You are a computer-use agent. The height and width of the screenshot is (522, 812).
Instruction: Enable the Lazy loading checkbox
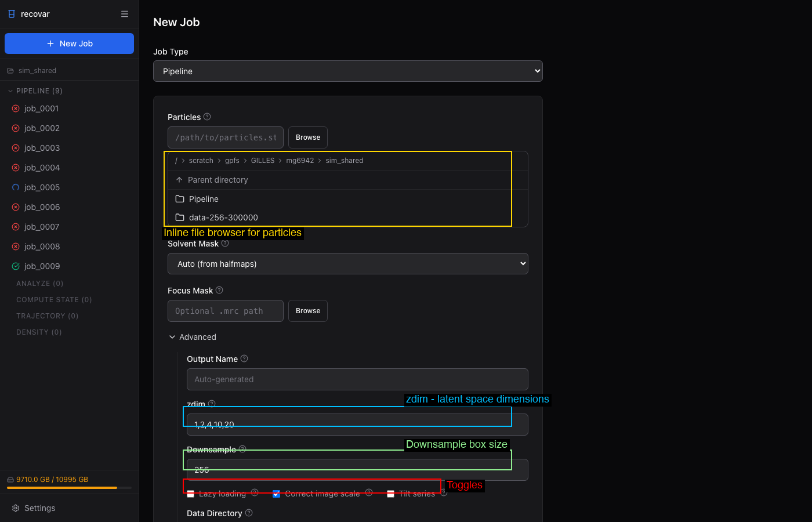(x=191, y=494)
